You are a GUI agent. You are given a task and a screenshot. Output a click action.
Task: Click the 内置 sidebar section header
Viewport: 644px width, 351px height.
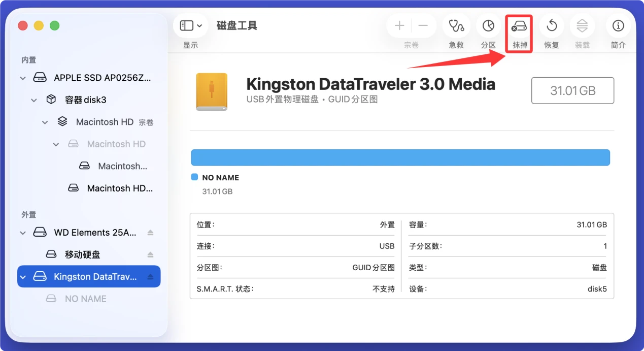click(x=29, y=60)
